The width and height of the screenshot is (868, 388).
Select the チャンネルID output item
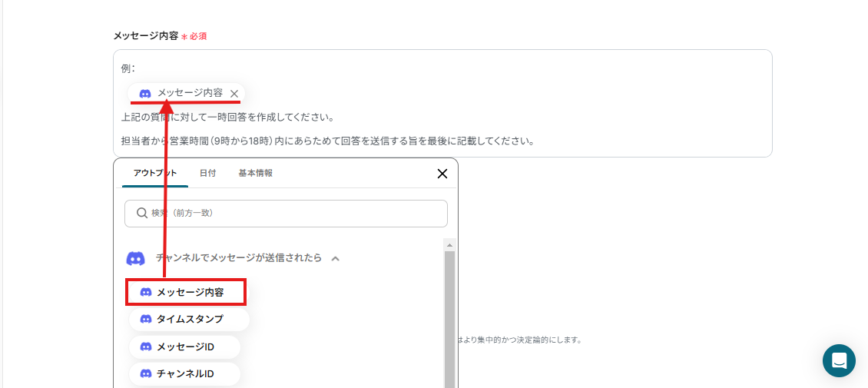pos(184,373)
